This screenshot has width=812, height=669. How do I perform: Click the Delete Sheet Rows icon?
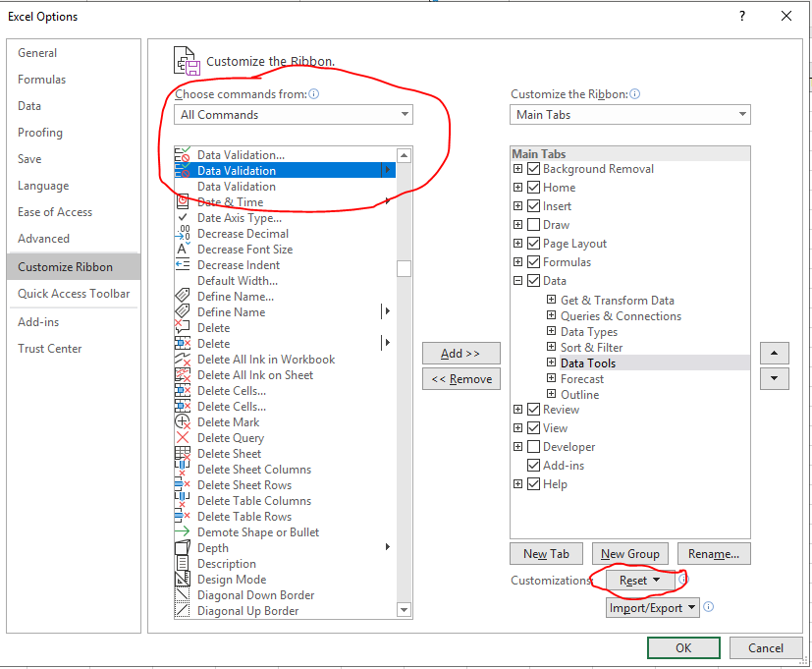pyautogui.click(x=183, y=485)
